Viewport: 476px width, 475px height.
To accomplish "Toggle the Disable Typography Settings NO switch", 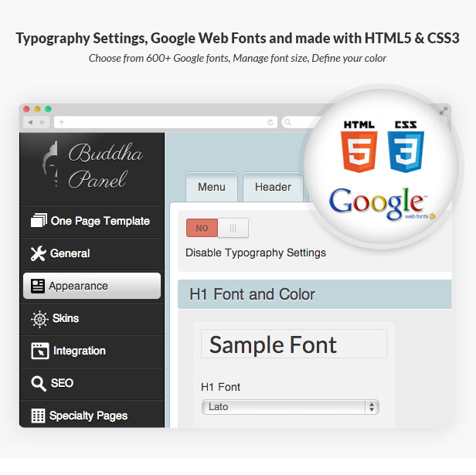I will tap(217, 228).
